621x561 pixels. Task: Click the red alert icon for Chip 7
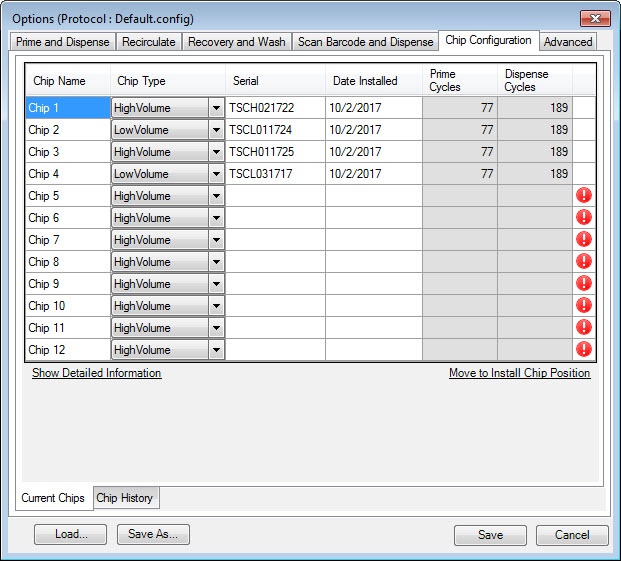coord(584,240)
